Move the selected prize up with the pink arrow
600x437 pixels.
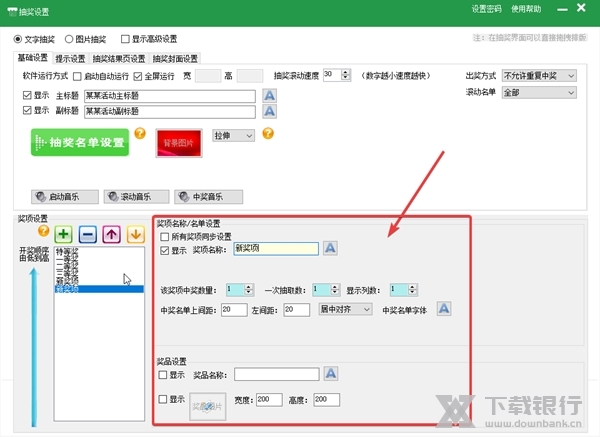tap(111, 234)
